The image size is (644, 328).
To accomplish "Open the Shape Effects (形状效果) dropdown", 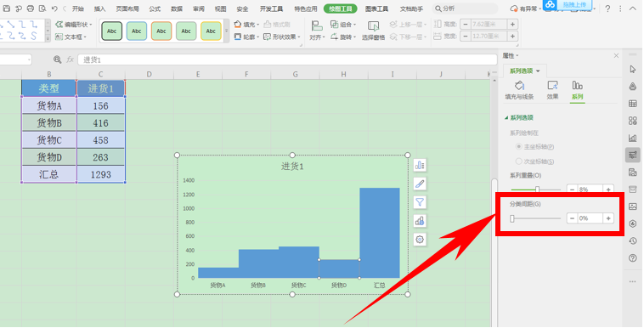I will point(282,37).
